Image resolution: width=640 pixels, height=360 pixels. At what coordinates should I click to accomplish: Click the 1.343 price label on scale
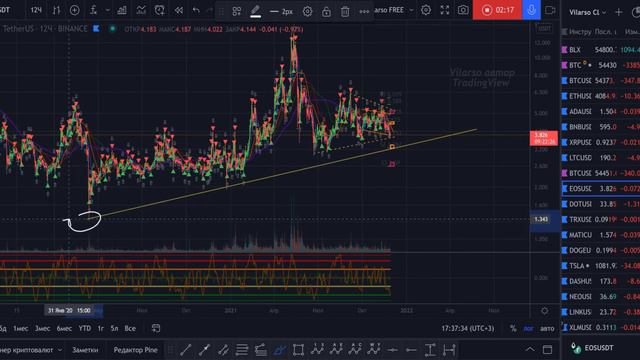[x=541, y=219]
